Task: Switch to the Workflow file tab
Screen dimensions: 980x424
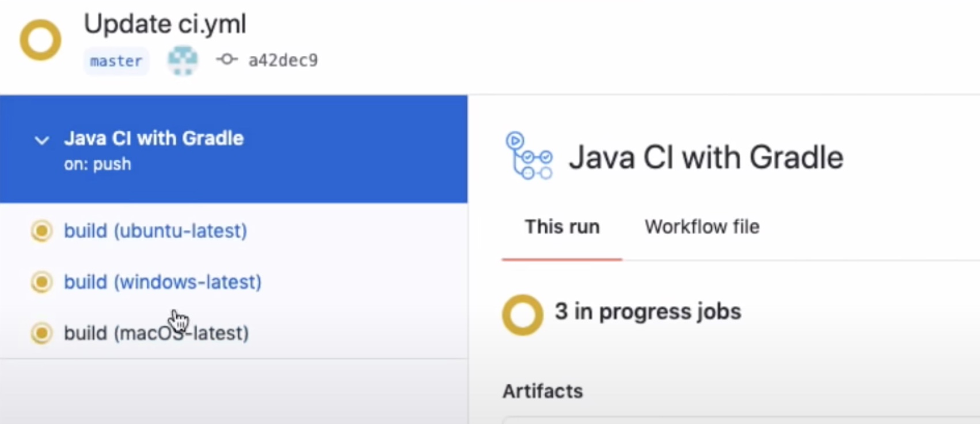Action: pyautogui.click(x=702, y=227)
